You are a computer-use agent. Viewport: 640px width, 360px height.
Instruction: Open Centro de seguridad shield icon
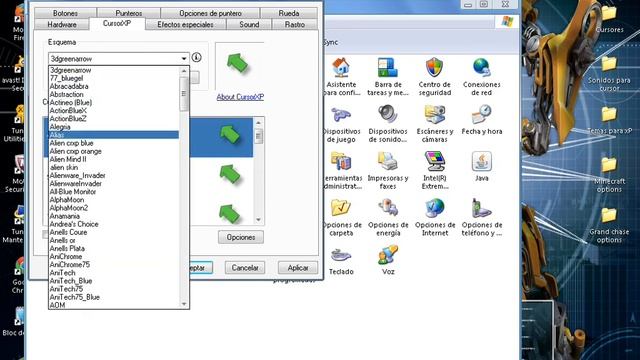[x=434, y=68]
